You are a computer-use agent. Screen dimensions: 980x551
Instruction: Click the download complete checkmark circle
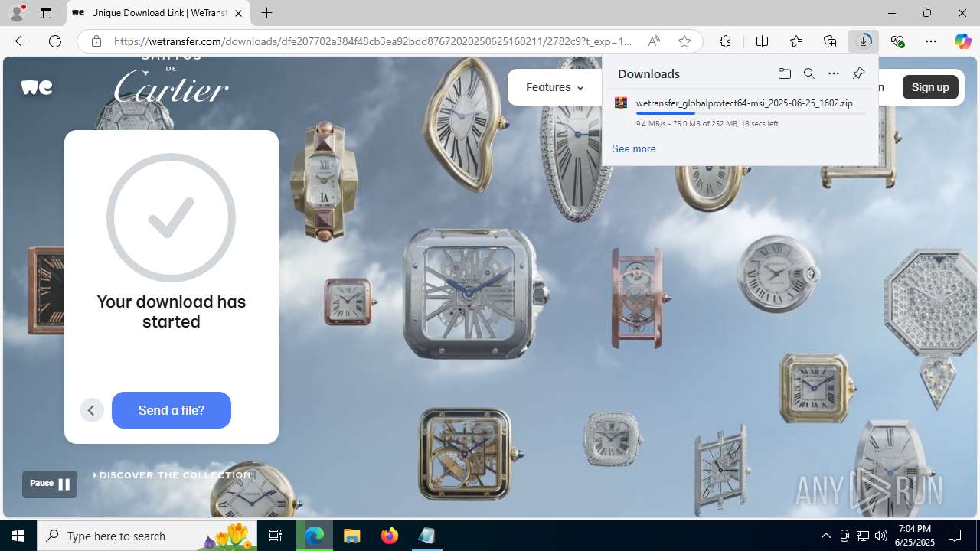click(x=171, y=218)
